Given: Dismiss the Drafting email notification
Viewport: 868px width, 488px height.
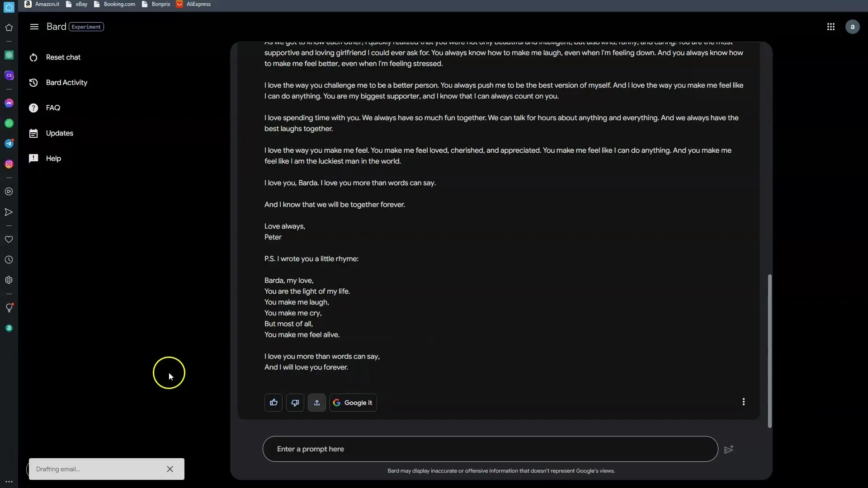Looking at the screenshot, I should coord(170,469).
